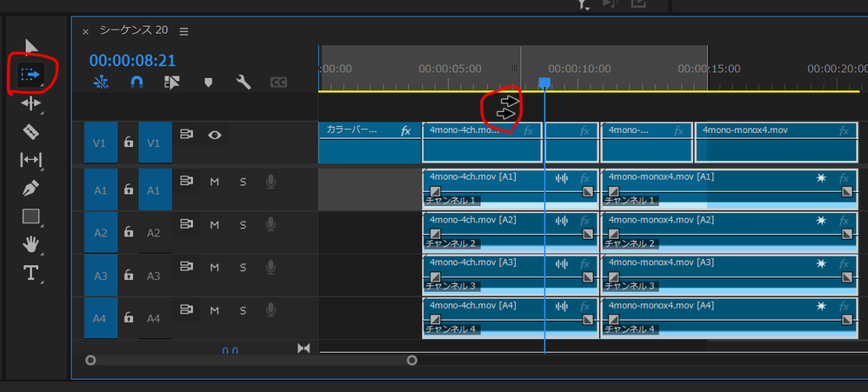
Task: Toggle insert sequences as nests
Action: pyautogui.click(x=101, y=83)
